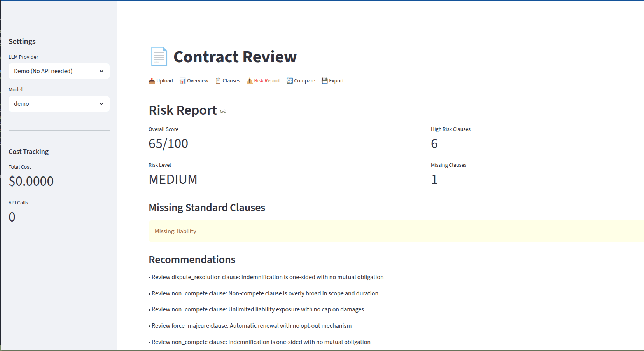Click the Overview link in the navigation bar
This screenshot has height=351, width=644.
pos(198,80)
